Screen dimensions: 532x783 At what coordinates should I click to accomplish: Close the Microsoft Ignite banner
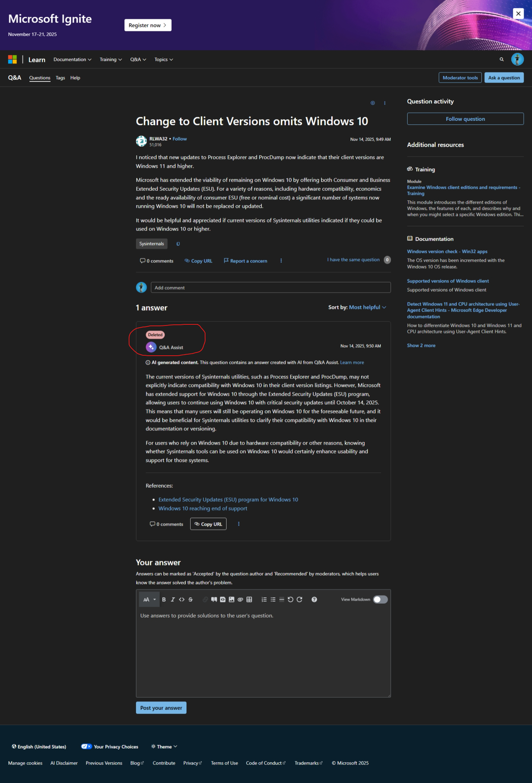tap(518, 13)
